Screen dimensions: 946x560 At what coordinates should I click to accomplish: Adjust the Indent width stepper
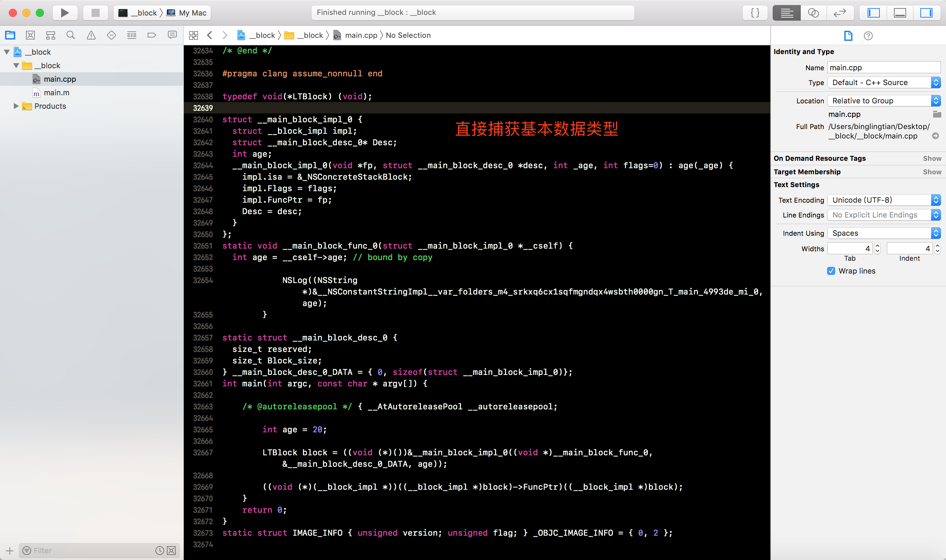[937, 248]
